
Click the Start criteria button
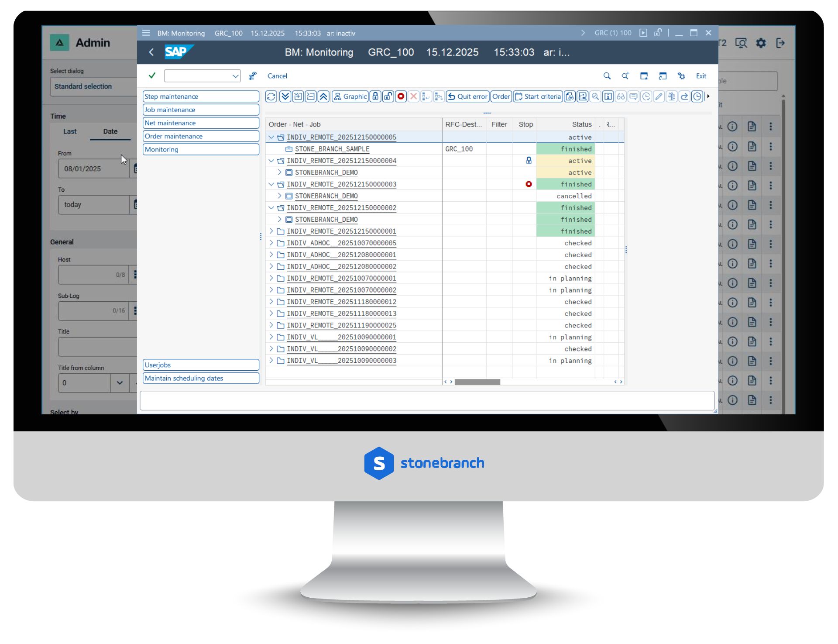pos(538,96)
